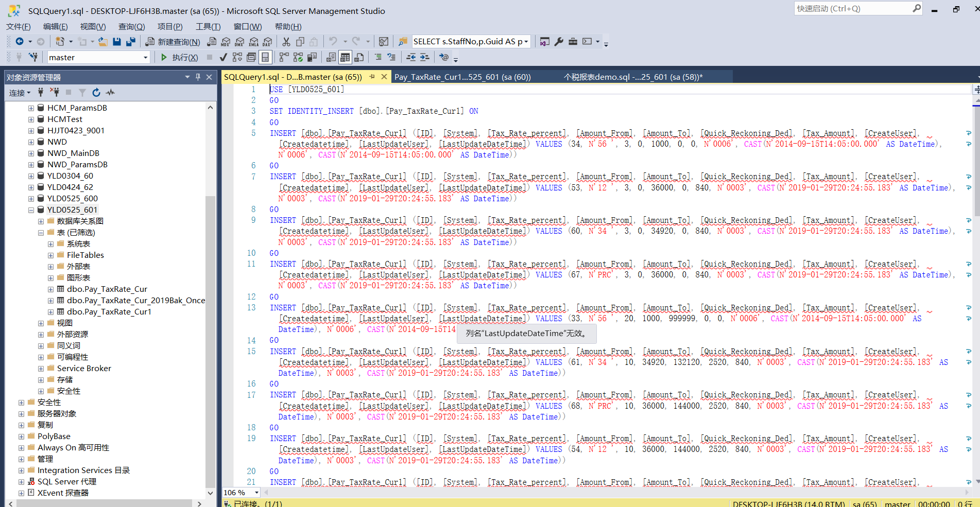Disconnect the current Object Explorer connection
Screen dimensions: 980x507
56,93
